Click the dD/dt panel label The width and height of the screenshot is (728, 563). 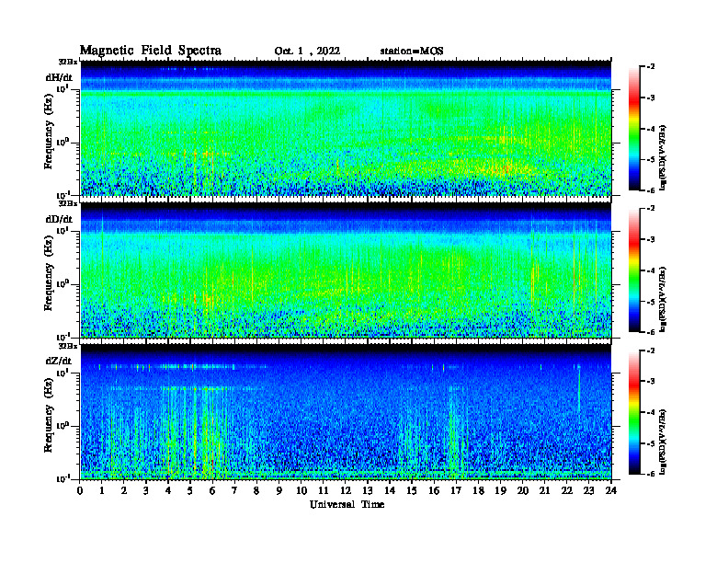(x=59, y=219)
